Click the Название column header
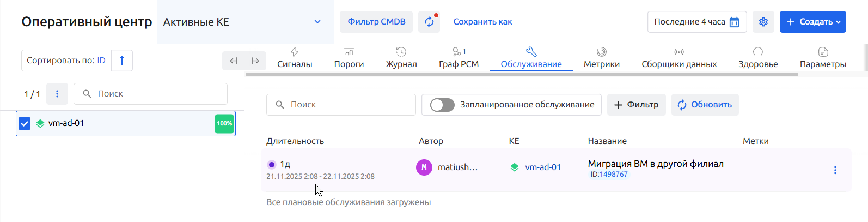The image size is (868, 222). tap(607, 141)
